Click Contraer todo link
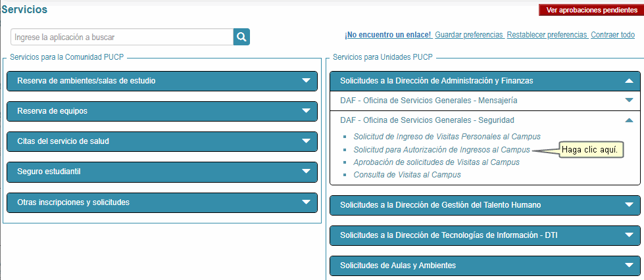Viewport: 644px width, 280px height. [612, 35]
